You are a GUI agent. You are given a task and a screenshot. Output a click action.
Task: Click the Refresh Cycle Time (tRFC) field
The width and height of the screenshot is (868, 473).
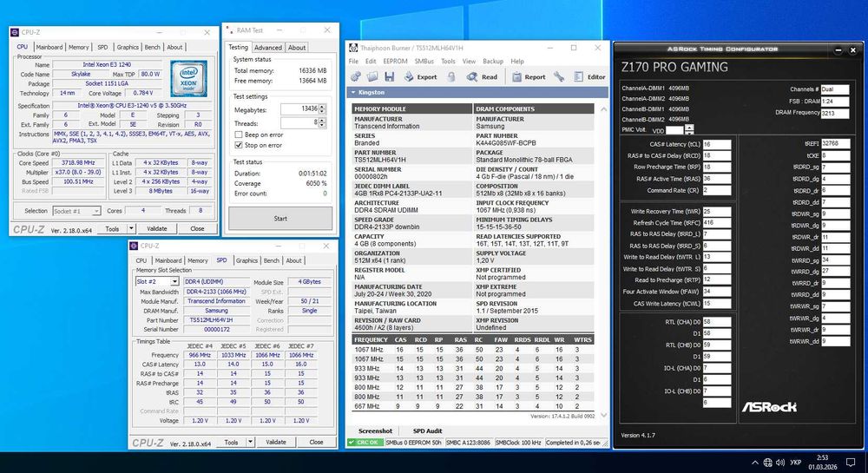click(717, 223)
